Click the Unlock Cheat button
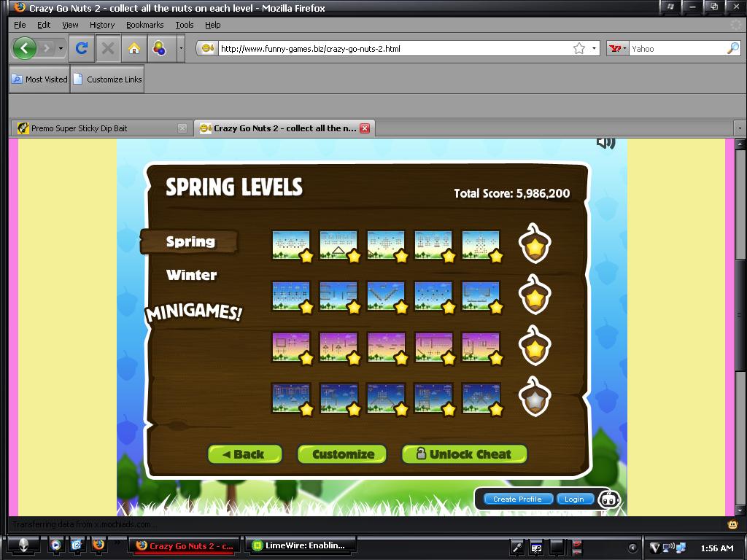 (x=465, y=454)
